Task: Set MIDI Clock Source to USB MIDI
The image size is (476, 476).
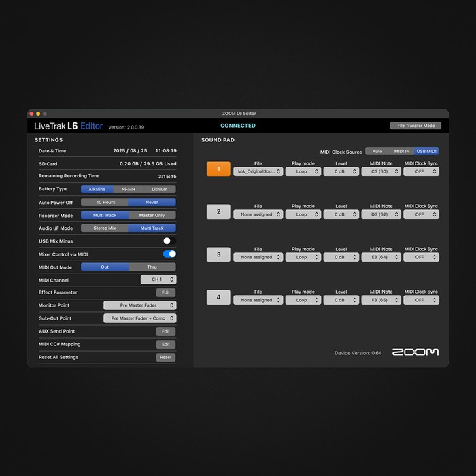Action: point(426,151)
